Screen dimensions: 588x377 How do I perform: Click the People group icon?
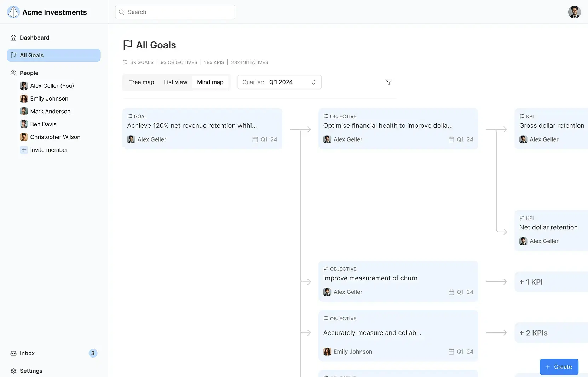[x=13, y=73]
